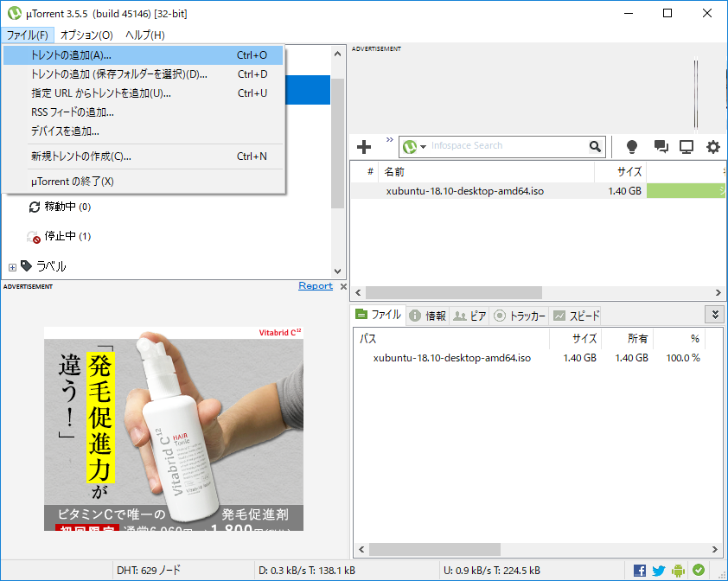Switch to the トラッカー tab
The height and width of the screenshot is (581, 728).
pyautogui.click(x=520, y=315)
